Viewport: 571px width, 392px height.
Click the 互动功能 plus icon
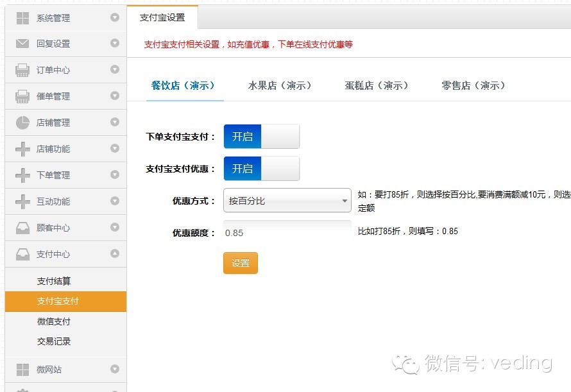(22, 201)
